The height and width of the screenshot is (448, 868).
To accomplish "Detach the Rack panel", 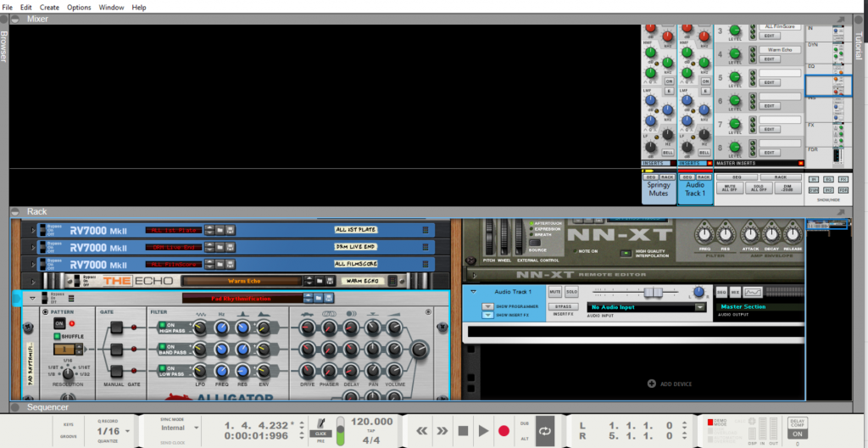I will (x=842, y=212).
